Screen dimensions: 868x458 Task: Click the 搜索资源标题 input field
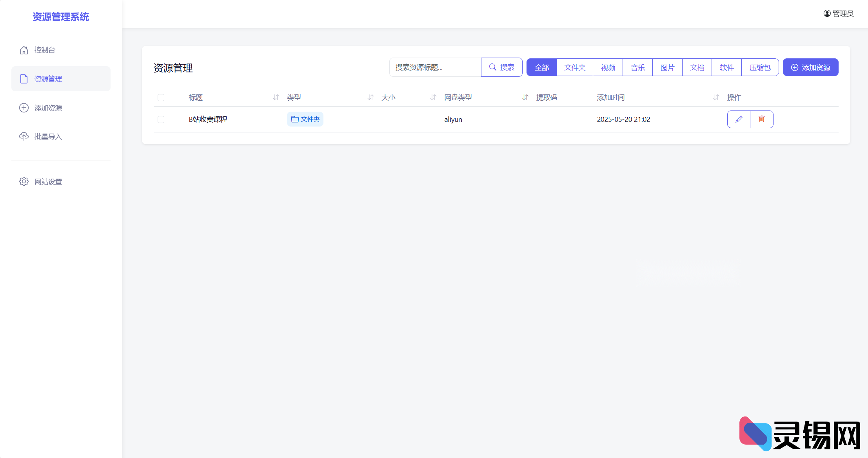(x=435, y=67)
